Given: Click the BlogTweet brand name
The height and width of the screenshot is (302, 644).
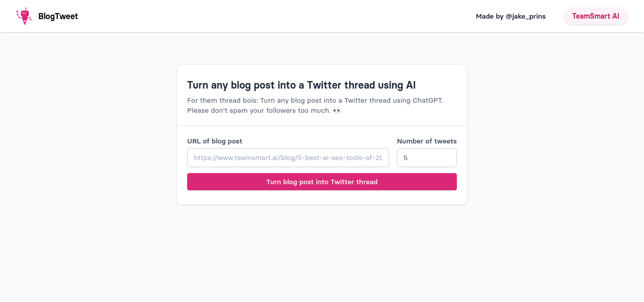Looking at the screenshot, I should click(58, 16).
